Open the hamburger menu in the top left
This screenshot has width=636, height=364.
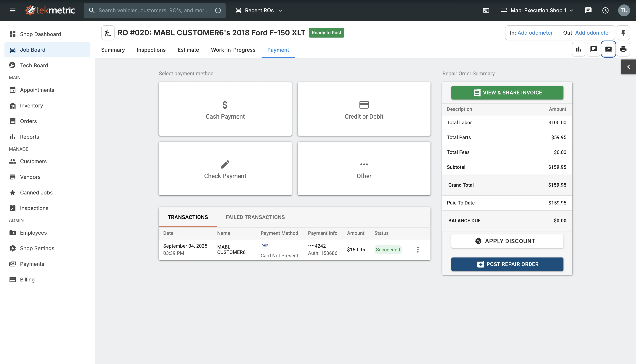12,10
